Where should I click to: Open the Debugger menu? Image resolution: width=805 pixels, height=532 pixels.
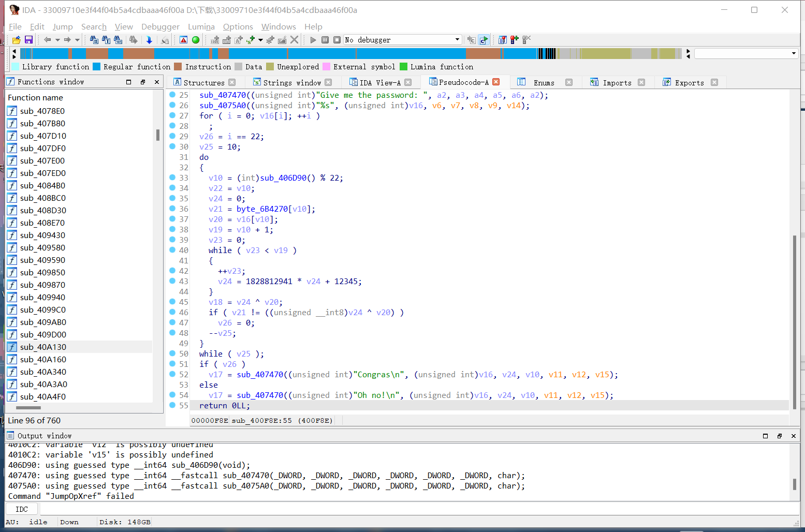point(160,26)
